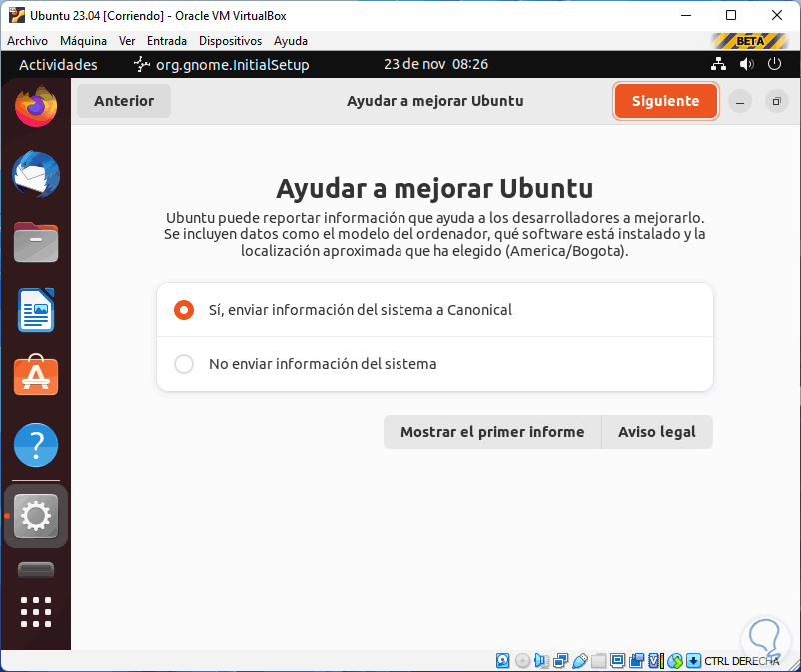
Task: Click the BETA badge in VirtualBox menu bar
Action: click(x=750, y=41)
